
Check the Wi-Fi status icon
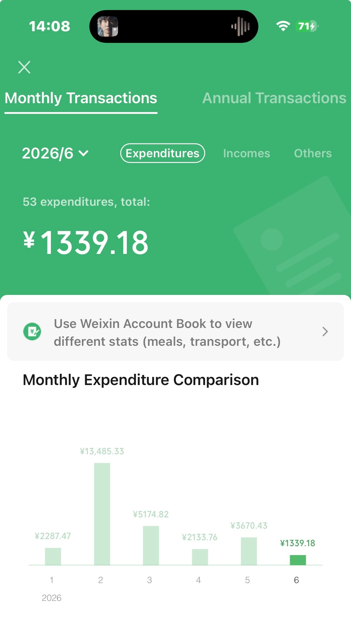pos(283,26)
